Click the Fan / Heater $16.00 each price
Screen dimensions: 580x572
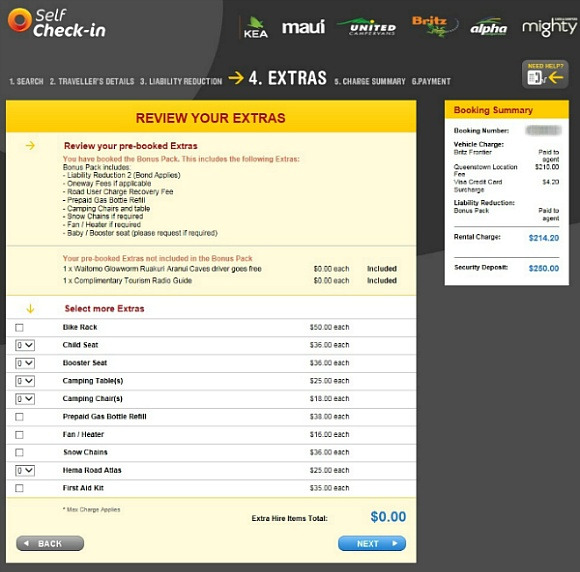pos(329,435)
